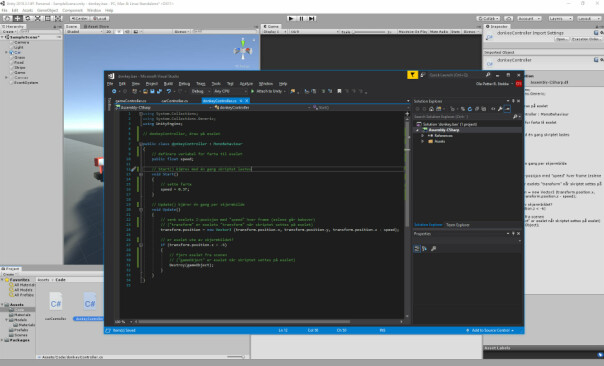Click Unity's Step button
The height and width of the screenshot is (366, 604).
(x=312, y=18)
